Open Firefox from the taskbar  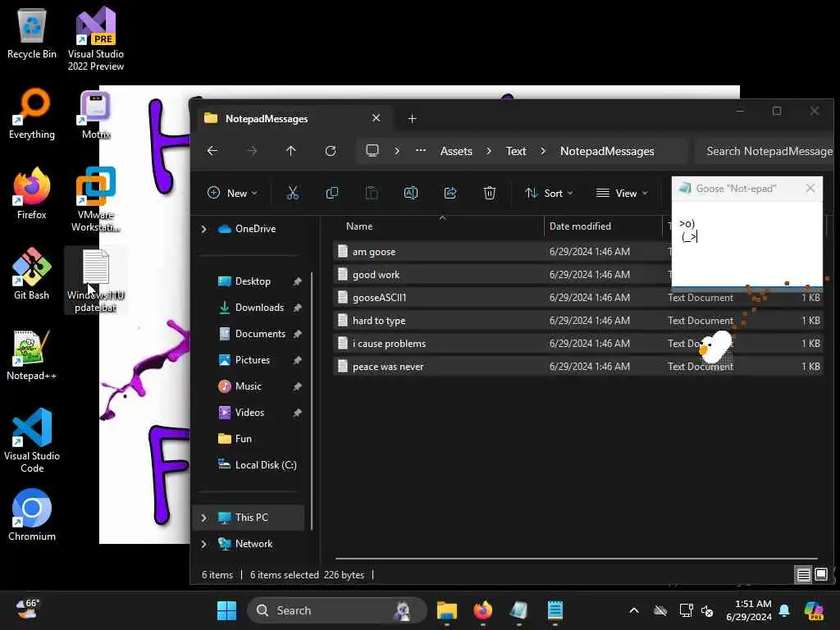click(x=482, y=610)
